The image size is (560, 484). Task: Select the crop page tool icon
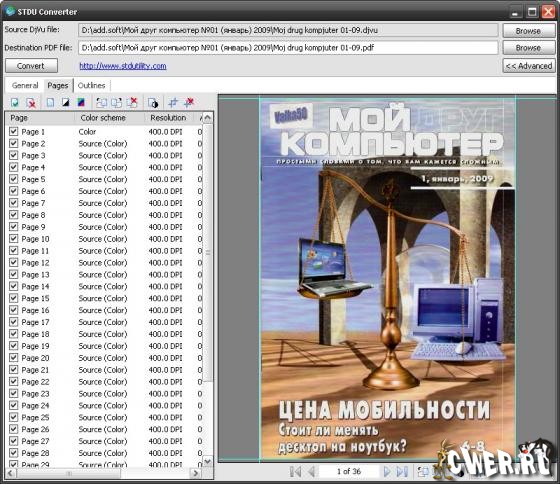tap(173, 103)
